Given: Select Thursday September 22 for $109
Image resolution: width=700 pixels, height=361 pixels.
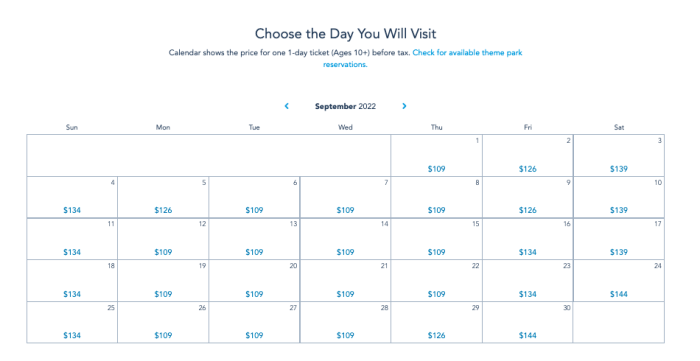Looking at the screenshot, I should click(x=436, y=281).
